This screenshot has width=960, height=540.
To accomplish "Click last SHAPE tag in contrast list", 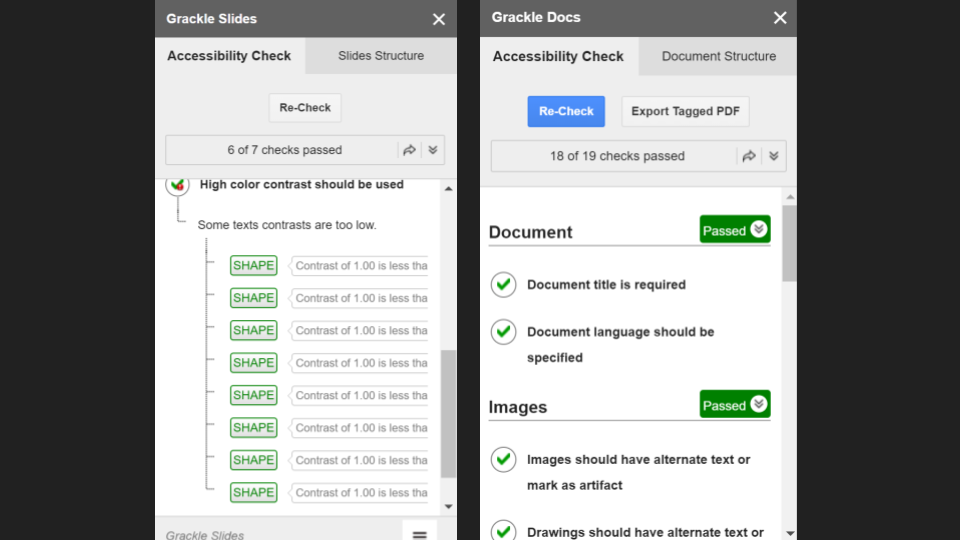I will (253, 492).
